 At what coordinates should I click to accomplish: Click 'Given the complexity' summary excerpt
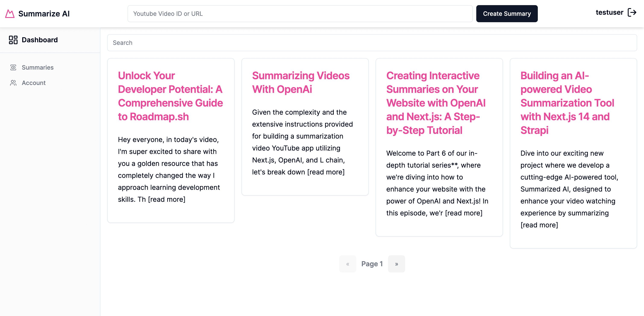303,142
